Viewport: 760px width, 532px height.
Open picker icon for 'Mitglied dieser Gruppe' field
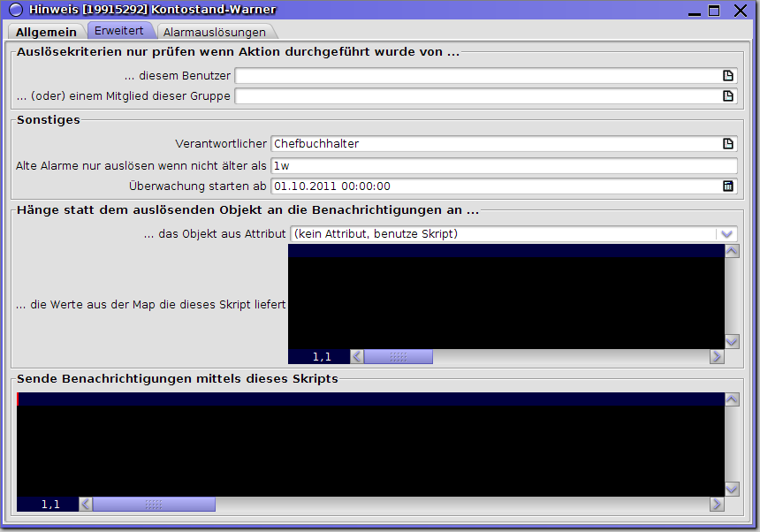[x=728, y=96]
